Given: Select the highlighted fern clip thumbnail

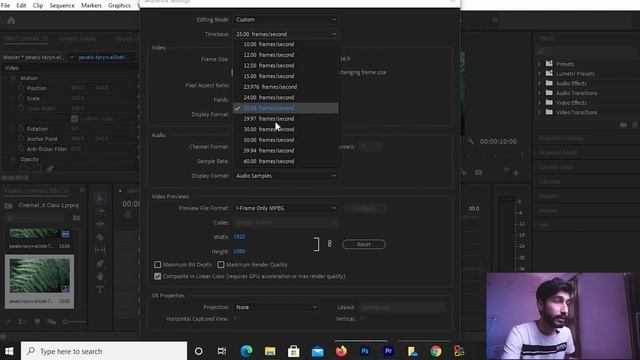Looking at the screenshot, I should click(40, 276).
